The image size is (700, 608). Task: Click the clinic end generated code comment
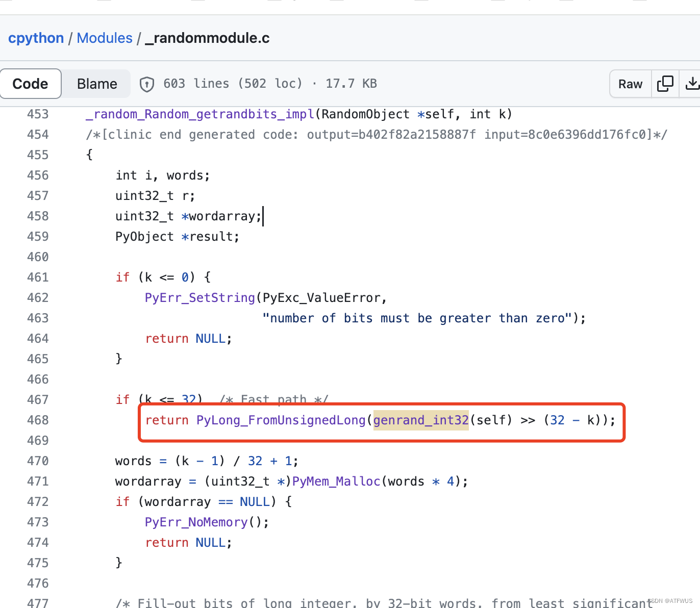(377, 135)
